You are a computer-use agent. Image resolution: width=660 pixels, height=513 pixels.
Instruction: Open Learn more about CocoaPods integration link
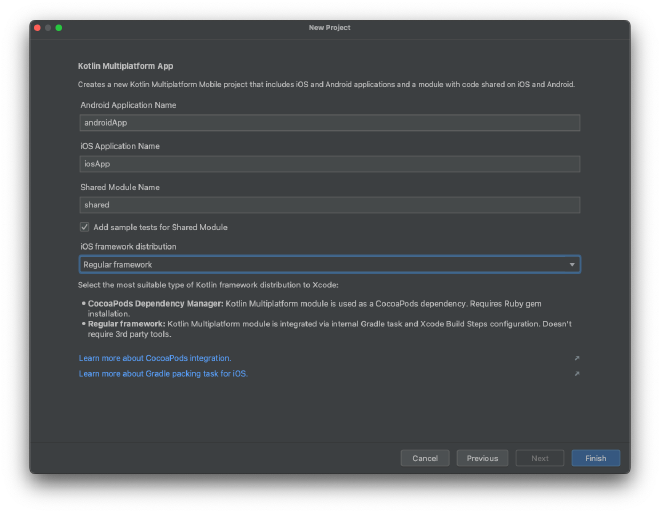(x=155, y=358)
